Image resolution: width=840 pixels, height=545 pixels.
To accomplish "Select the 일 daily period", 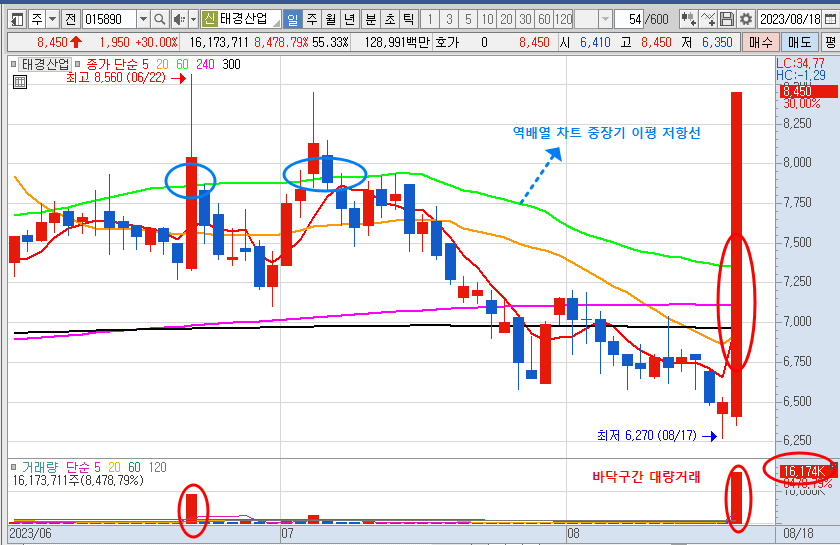I will click(292, 20).
